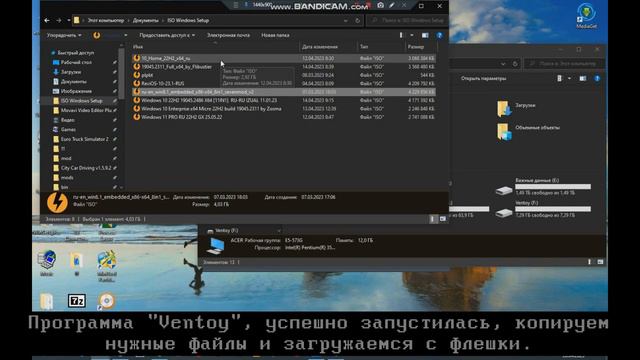This screenshot has height=360, width=640.
Task: Toggle the preview pane in front Explorer
Action: 425,36
